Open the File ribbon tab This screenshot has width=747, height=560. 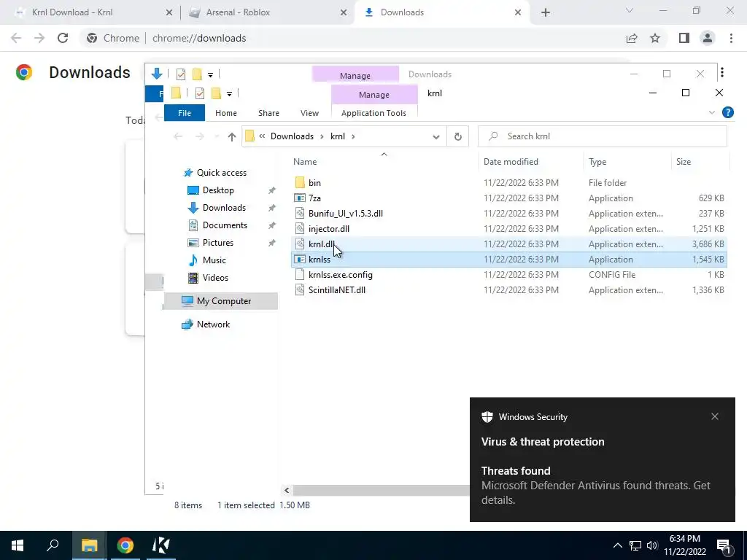point(185,113)
